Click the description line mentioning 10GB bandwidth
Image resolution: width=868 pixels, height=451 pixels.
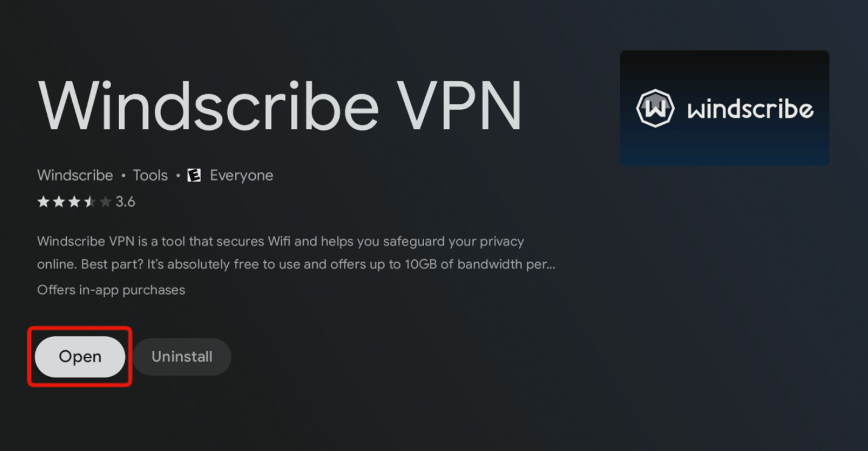pos(296,265)
